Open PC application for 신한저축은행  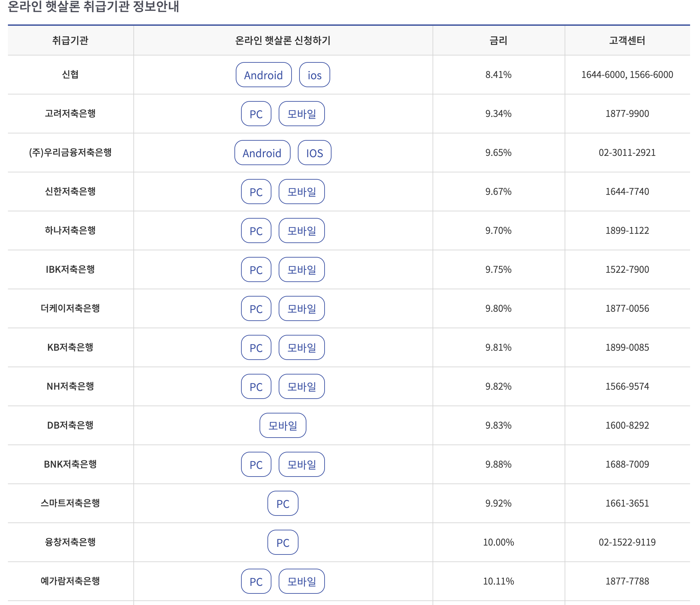256,192
